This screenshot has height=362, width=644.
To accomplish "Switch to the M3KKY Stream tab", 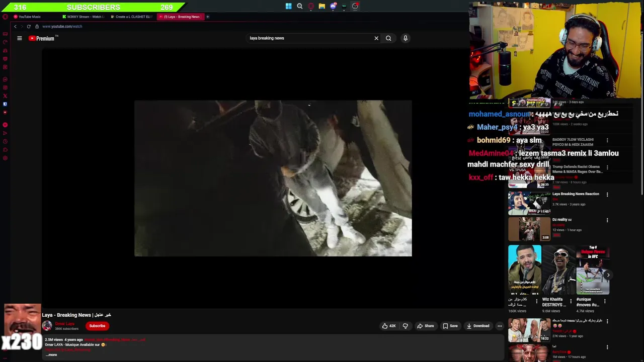I will coord(83,17).
